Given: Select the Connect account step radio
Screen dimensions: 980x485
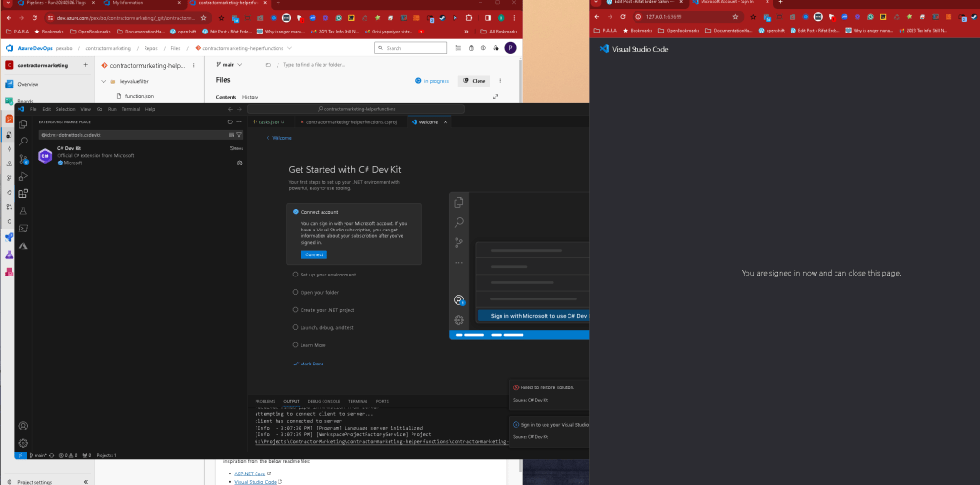Looking at the screenshot, I should click(x=296, y=211).
